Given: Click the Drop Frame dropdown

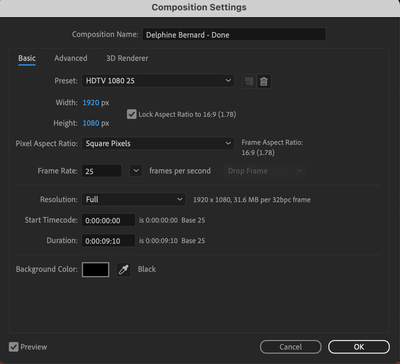Looking at the screenshot, I should coord(264,171).
